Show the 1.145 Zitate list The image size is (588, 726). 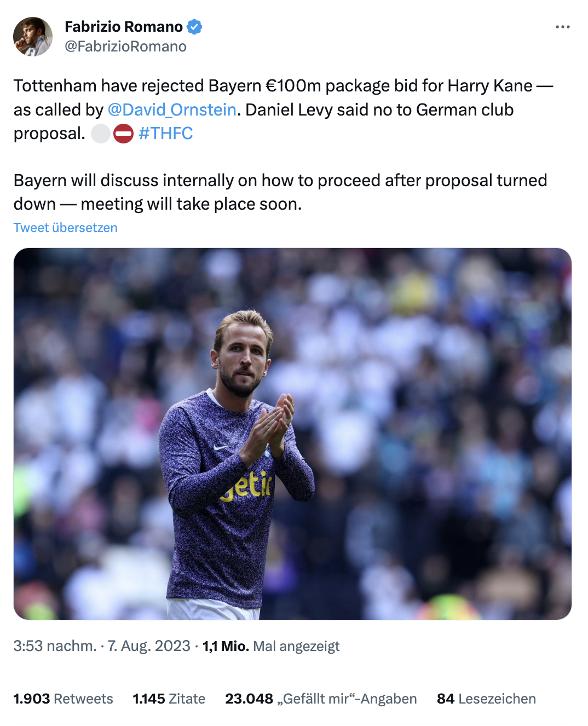point(169,699)
